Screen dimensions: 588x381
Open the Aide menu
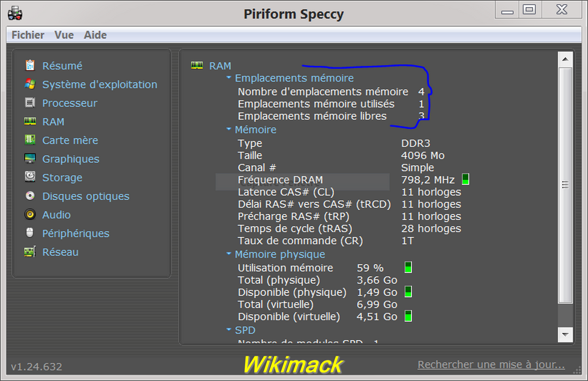(95, 35)
